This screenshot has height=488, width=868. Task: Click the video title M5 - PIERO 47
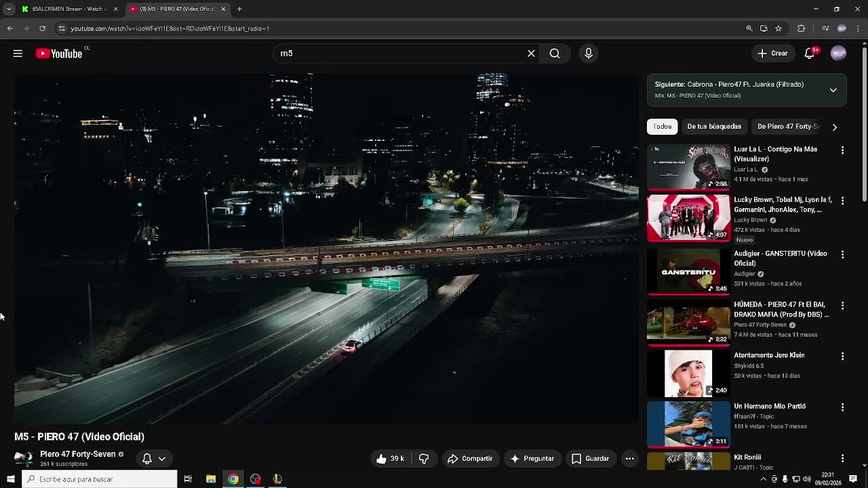79,437
